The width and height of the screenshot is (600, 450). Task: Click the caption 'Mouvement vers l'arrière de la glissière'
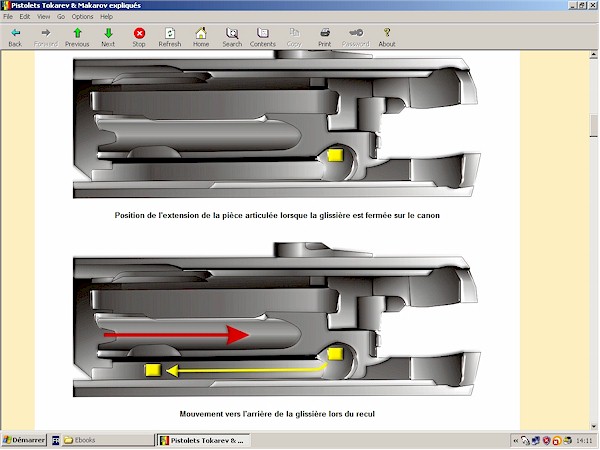coord(277,414)
